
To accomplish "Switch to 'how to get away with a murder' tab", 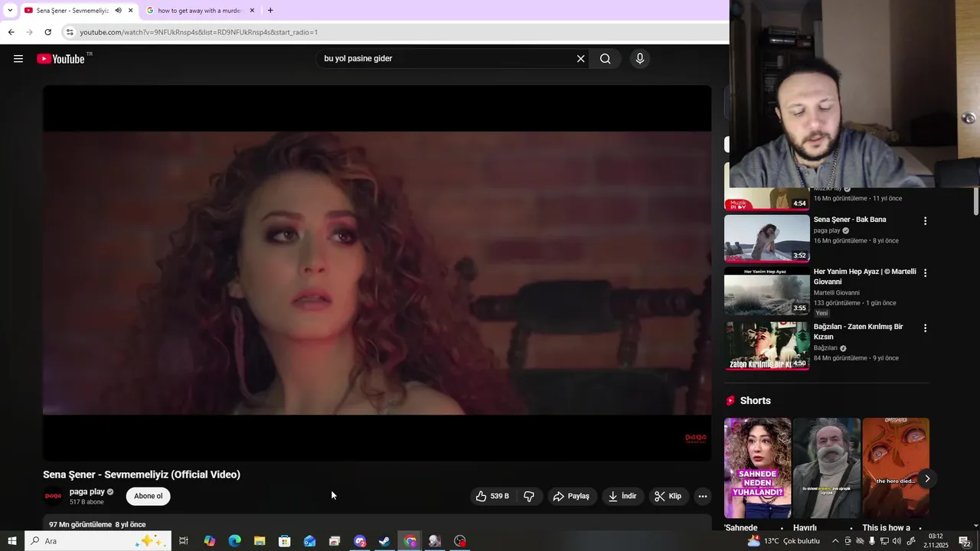I will tap(199, 11).
